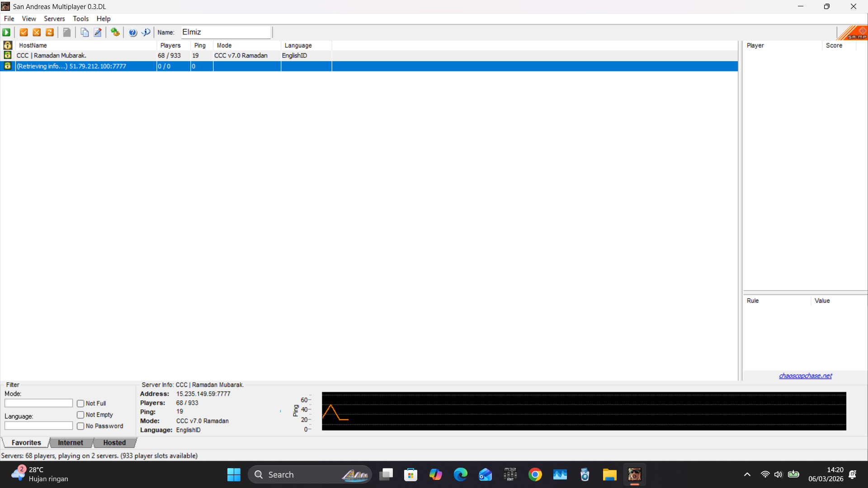Sort by Ping column header
This screenshot has width=868, height=488.
pos(202,45)
